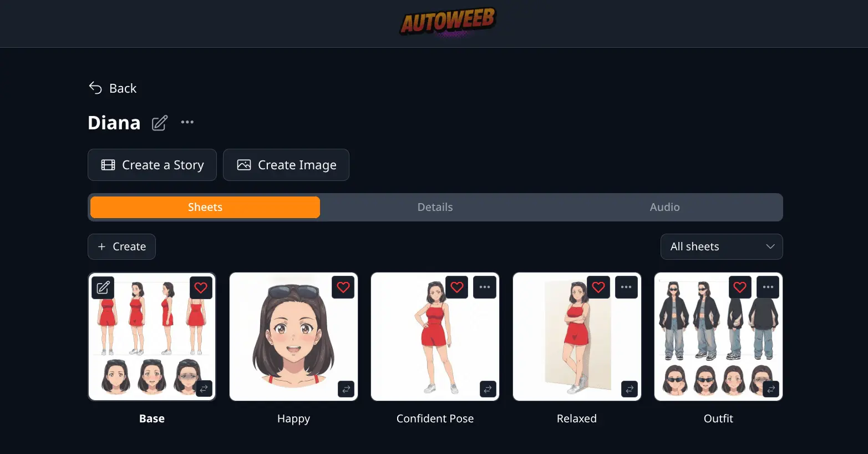868x454 pixels.
Task: Switch to the Details tab
Action: tap(435, 207)
